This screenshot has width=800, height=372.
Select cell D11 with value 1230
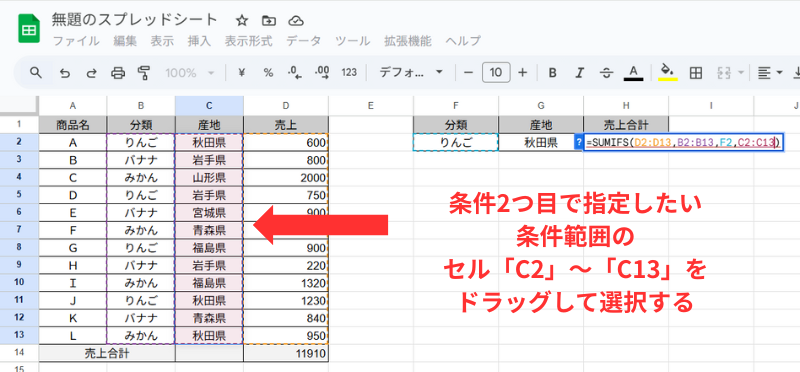click(286, 300)
